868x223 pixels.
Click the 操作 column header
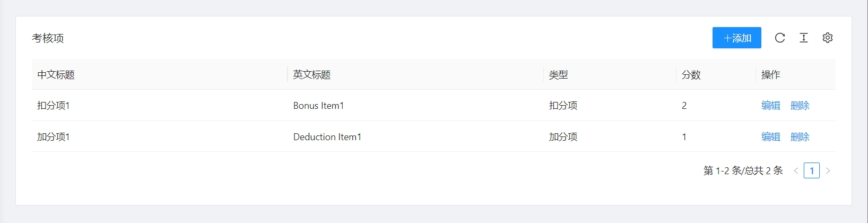770,75
